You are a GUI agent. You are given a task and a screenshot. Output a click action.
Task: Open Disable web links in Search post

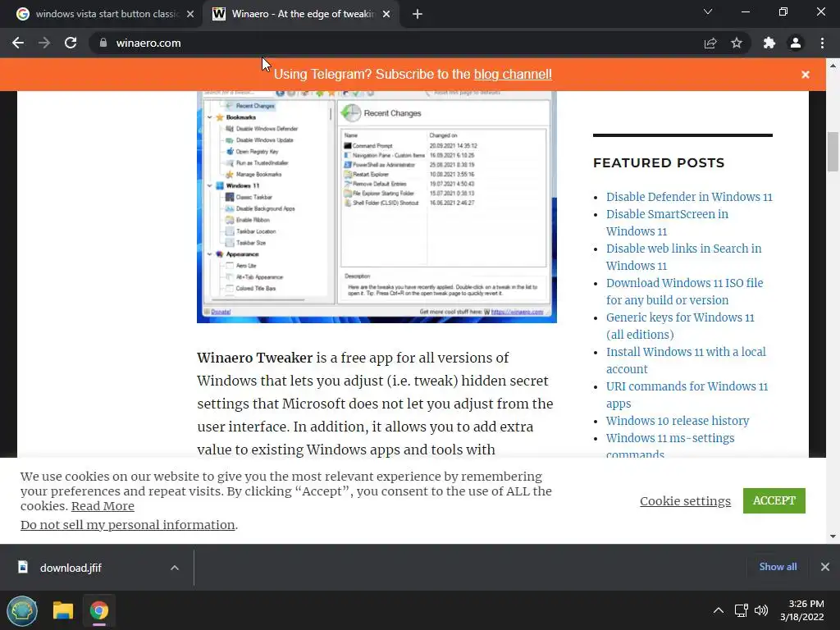[683, 257]
